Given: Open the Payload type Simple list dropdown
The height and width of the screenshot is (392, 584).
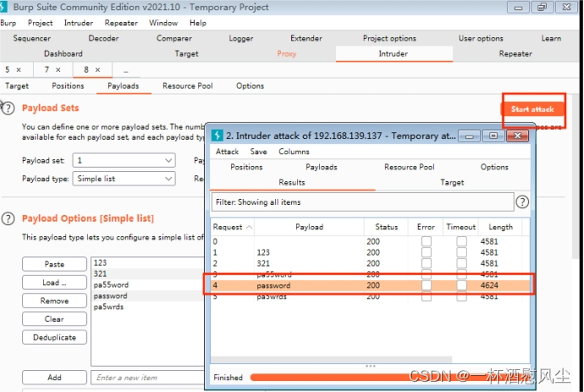Looking at the screenshot, I should (124, 179).
